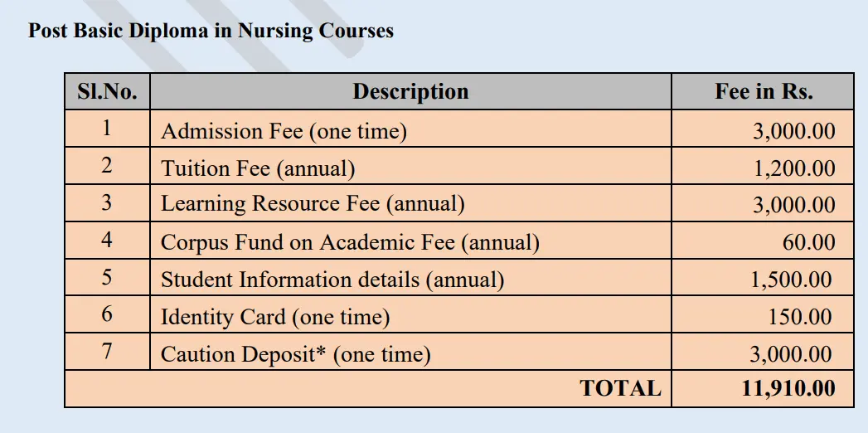Click the 1,200.00 tuition fee amount
This screenshot has width=868, height=433.
793,168
